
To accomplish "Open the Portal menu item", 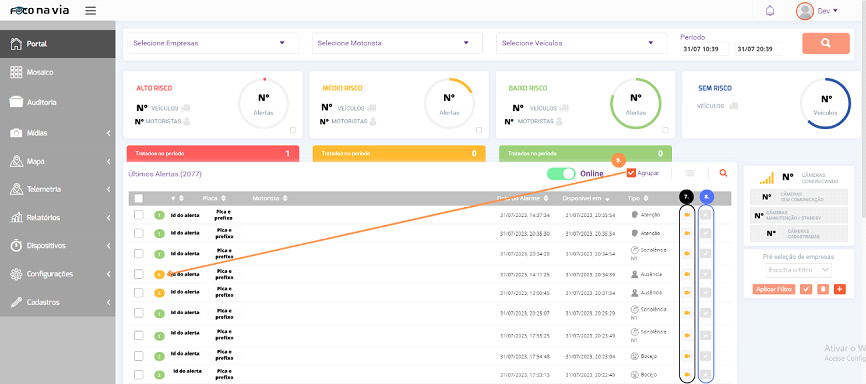I will 57,44.
